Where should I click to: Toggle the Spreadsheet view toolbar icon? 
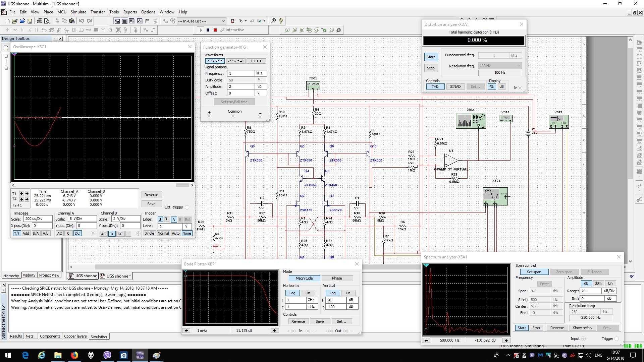click(124, 21)
